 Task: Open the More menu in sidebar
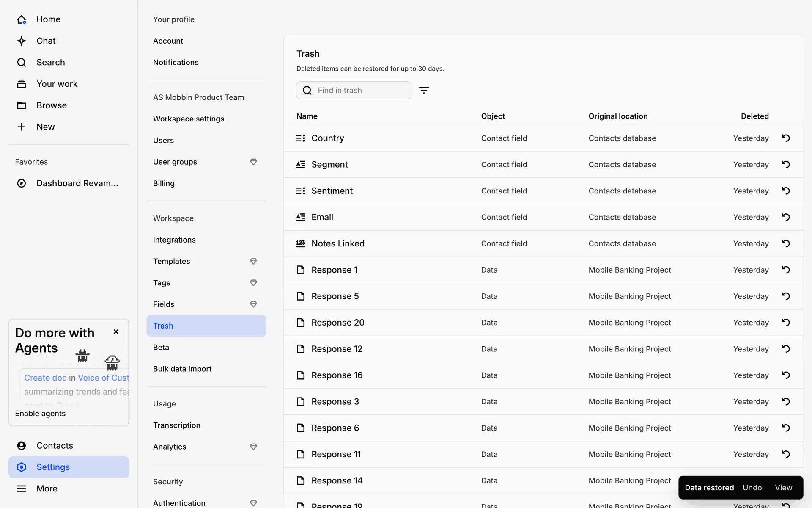pyautogui.click(x=47, y=489)
